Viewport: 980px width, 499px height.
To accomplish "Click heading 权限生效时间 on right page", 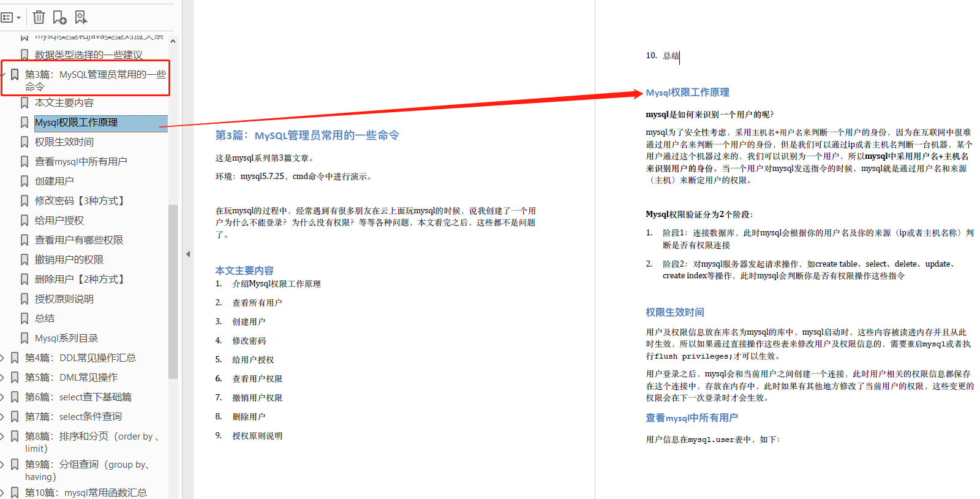I will tap(675, 313).
